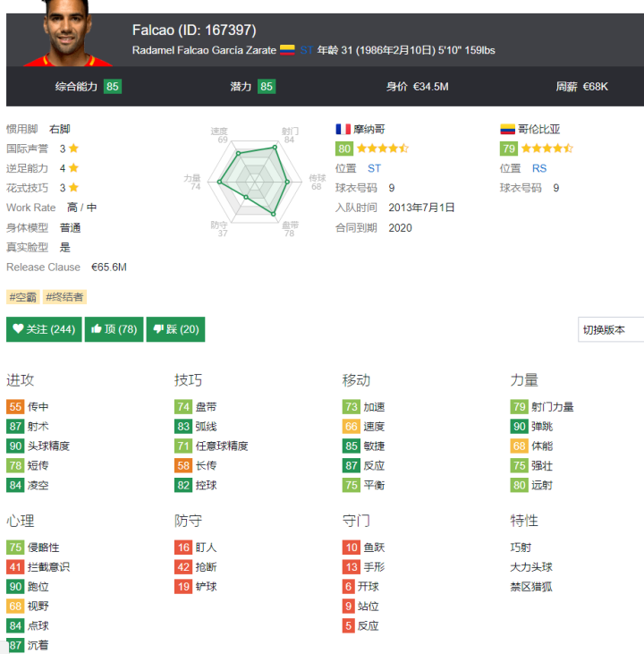Viewport: 644px width, 654px height.
Task: Open the 切换版本 dropdown
Action: tap(611, 329)
